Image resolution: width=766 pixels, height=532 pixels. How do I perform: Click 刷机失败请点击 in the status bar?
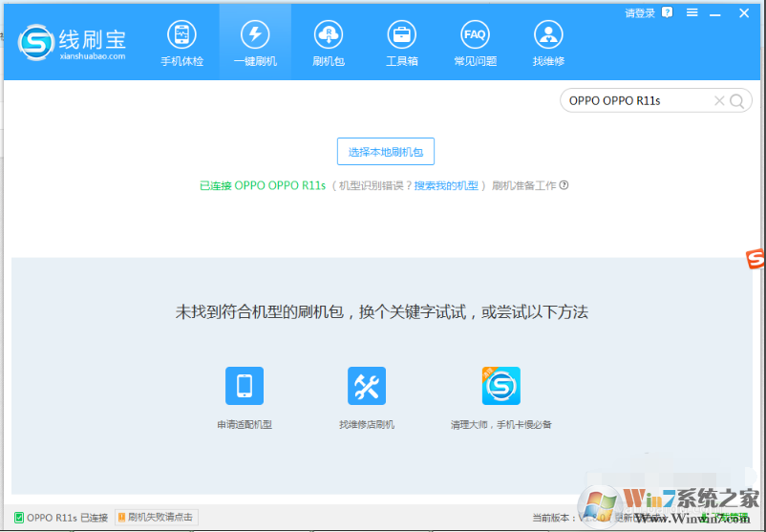[x=155, y=518]
